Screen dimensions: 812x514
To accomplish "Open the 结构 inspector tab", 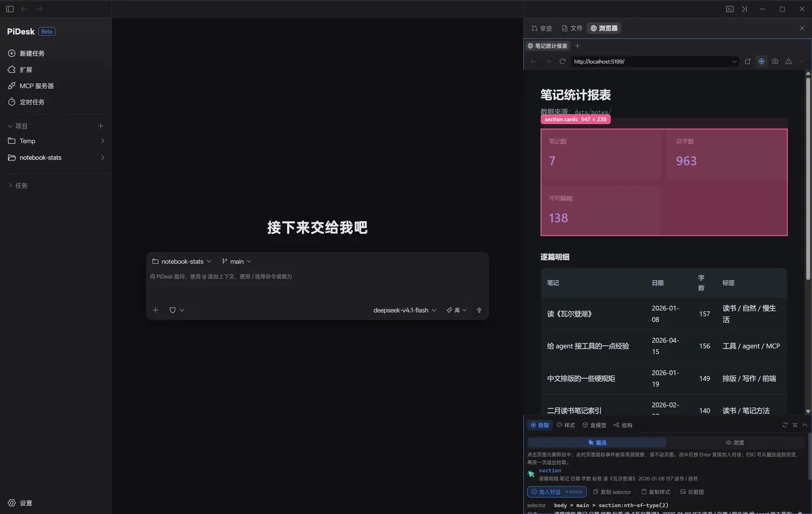I will 623,425.
